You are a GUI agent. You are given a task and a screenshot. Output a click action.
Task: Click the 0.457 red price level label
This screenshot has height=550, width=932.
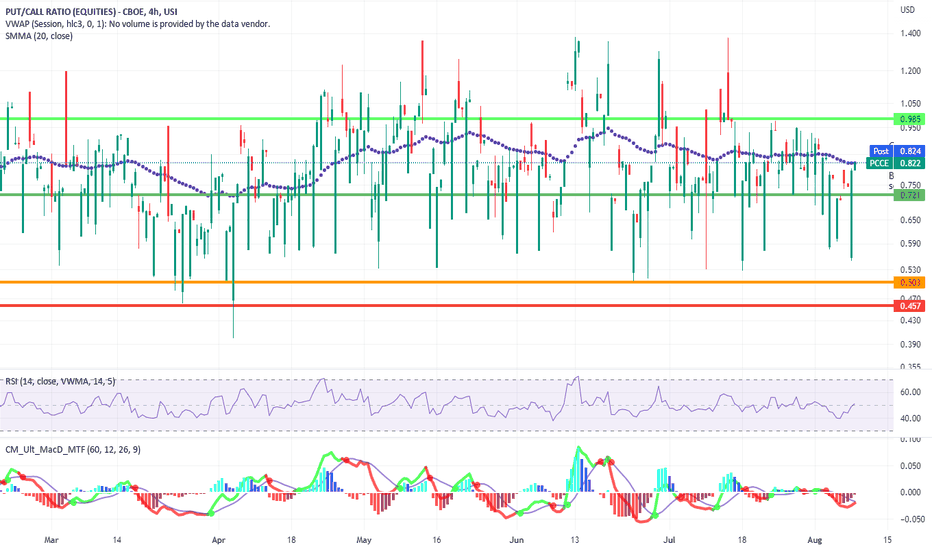click(x=910, y=306)
